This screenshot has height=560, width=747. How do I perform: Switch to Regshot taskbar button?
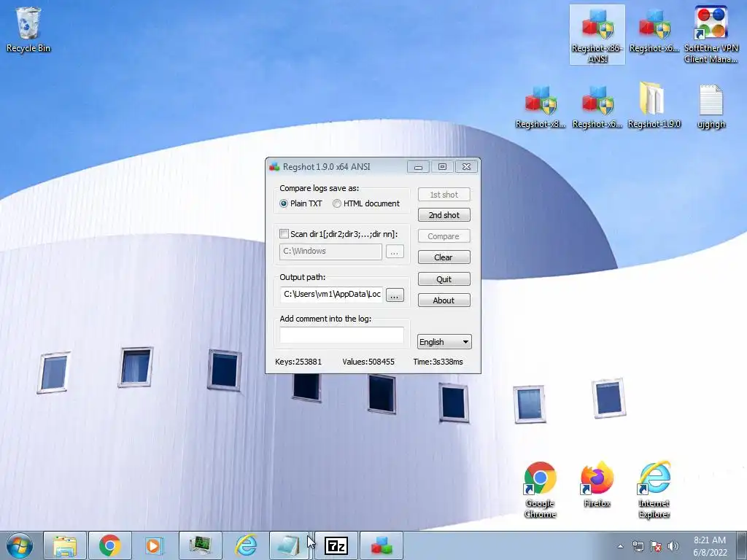(x=382, y=545)
